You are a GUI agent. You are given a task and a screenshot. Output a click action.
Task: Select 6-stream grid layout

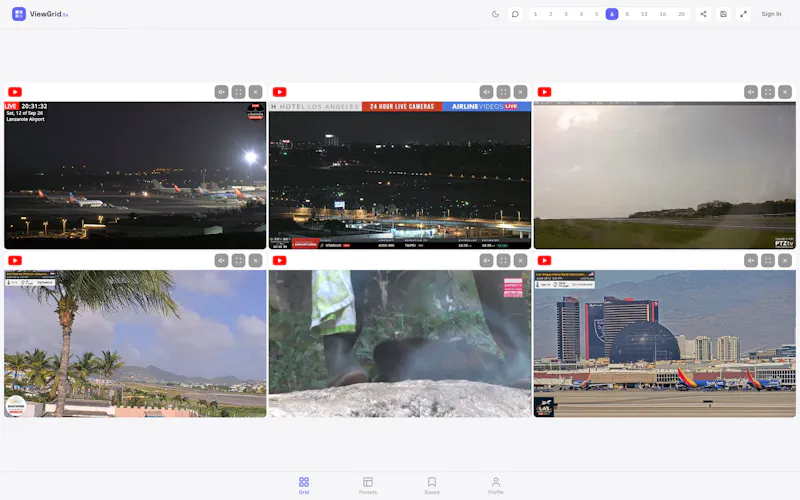point(612,14)
